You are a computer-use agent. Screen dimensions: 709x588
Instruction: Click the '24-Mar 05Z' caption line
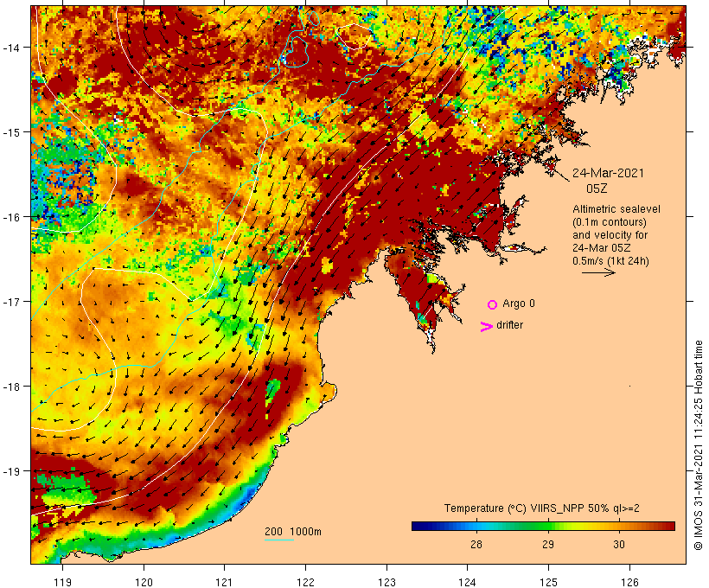tap(602, 248)
